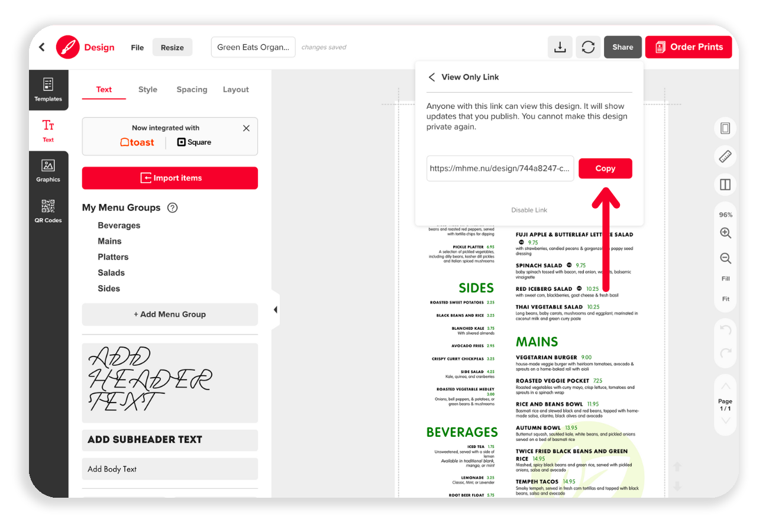
Task: Click the download icon in top bar
Action: [560, 47]
